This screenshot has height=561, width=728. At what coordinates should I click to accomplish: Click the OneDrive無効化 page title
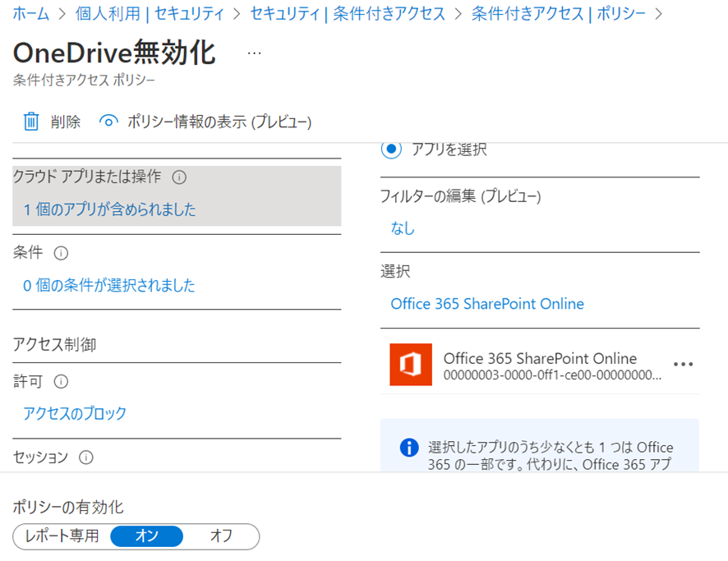[114, 53]
